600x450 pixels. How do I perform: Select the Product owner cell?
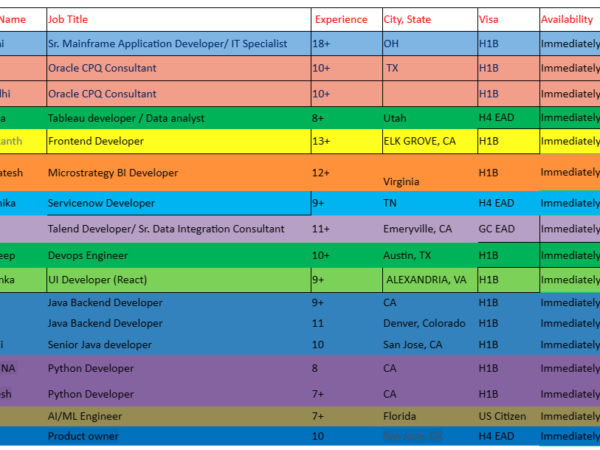click(83, 436)
